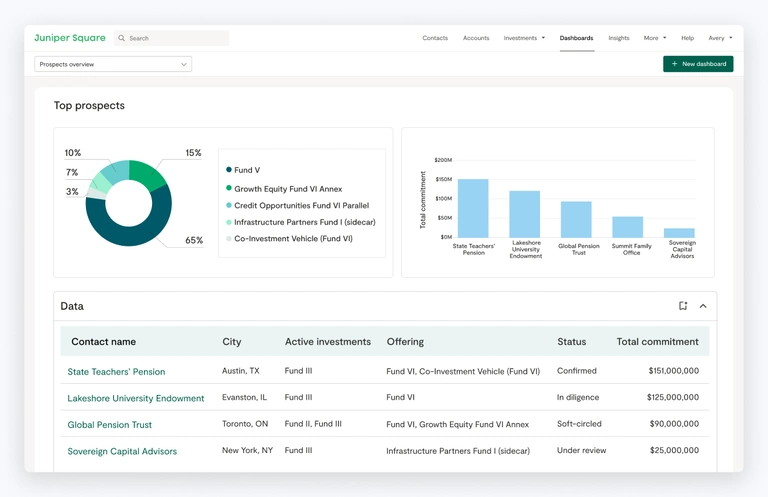Screen dimensions: 768x497
Task: Expand the More dropdown menu
Action: (x=655, y=38)
